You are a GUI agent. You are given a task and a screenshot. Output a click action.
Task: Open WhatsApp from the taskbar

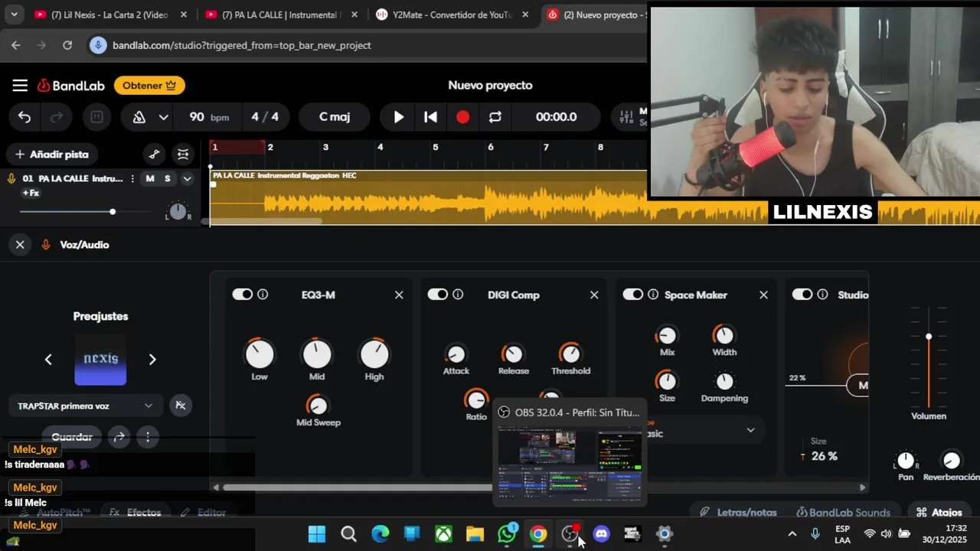coord(507,534)
